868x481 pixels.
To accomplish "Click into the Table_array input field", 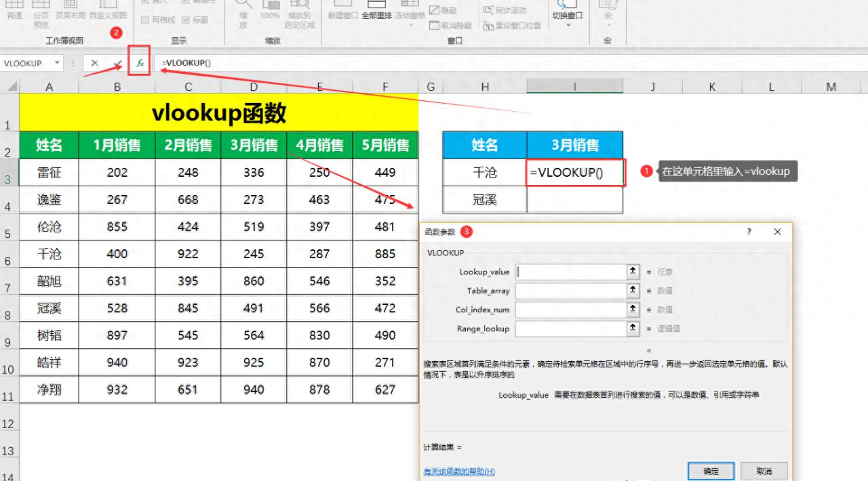I will tap(571, 291).
